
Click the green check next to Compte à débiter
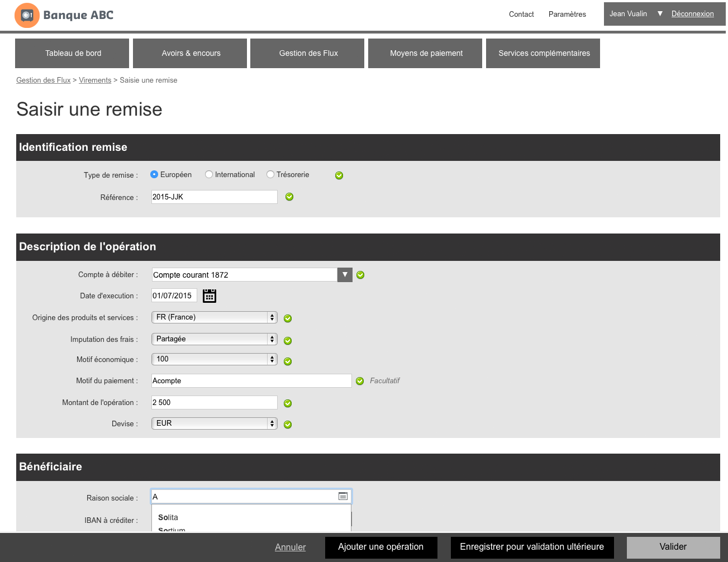360,274
